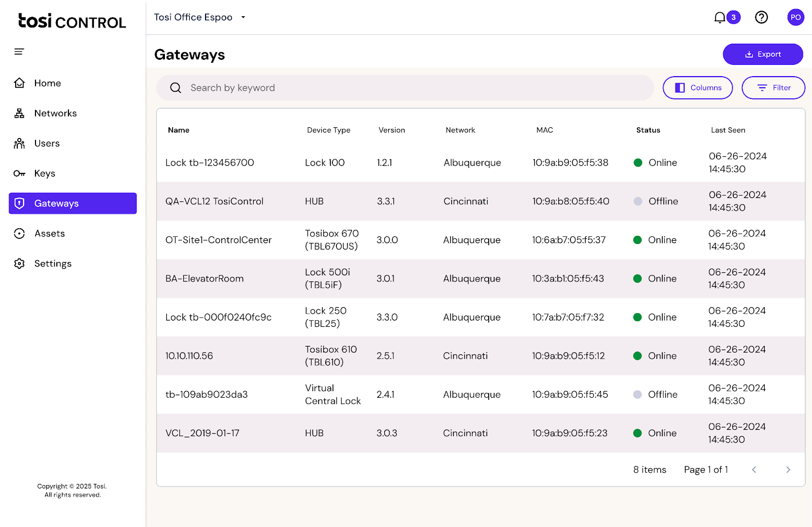This screenshot has height=527, width=812.
Task: Open the Assets menu item
Action: click(x=73, y=233)
